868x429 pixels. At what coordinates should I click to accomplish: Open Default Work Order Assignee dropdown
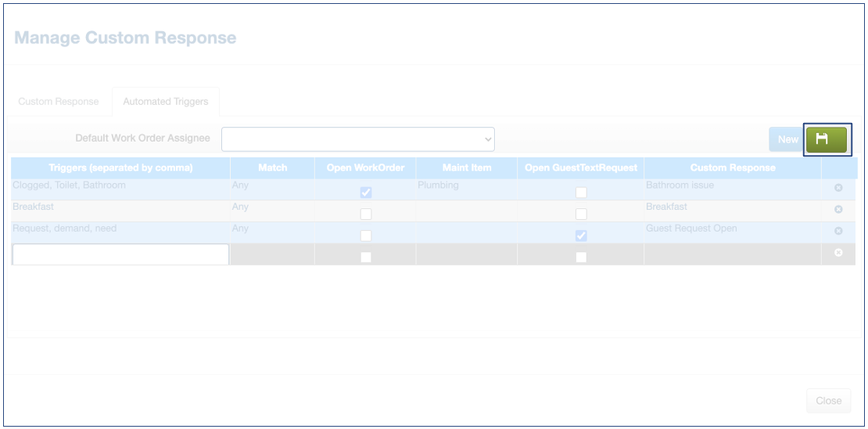tap(358, 139)
